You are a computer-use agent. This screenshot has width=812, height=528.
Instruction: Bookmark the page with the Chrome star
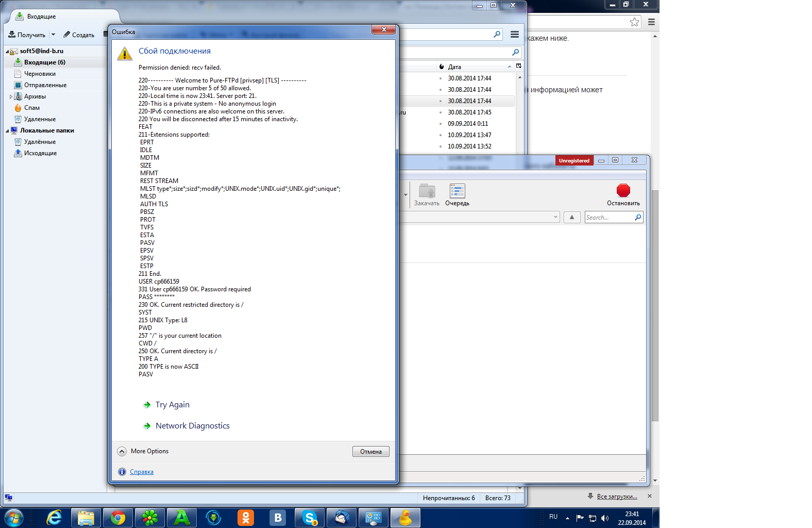(x=634, y=22)
